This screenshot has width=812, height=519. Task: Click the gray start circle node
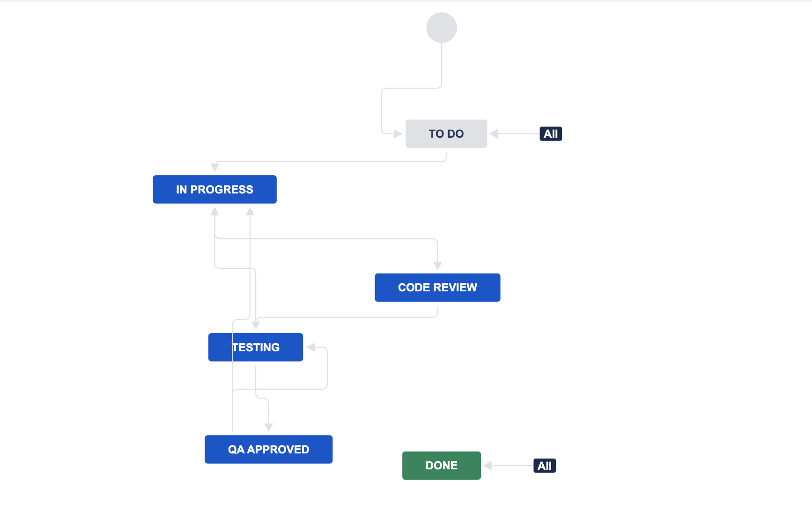coord(441,28)
